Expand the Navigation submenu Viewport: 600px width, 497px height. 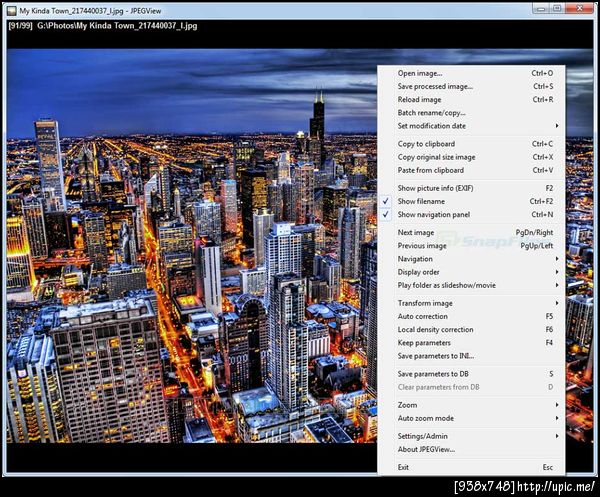click(x=471, y=259)
